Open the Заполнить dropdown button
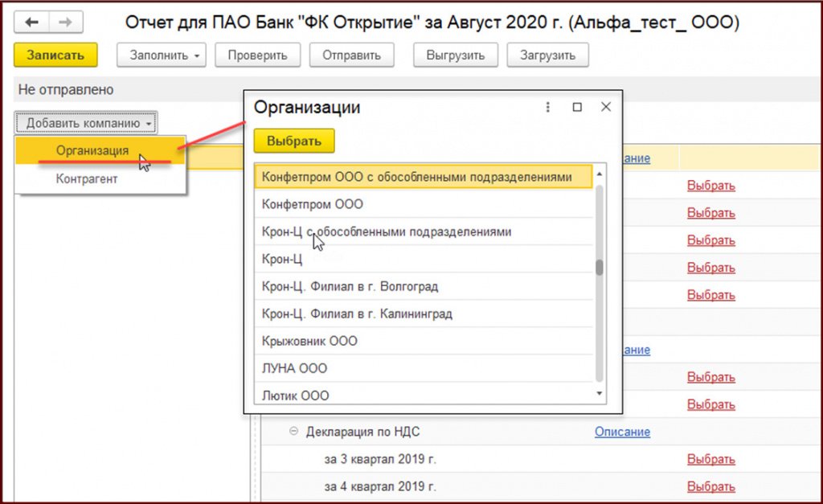Image resolution: width=823 pixels, height=504 pixels. (x=162, y=55)
